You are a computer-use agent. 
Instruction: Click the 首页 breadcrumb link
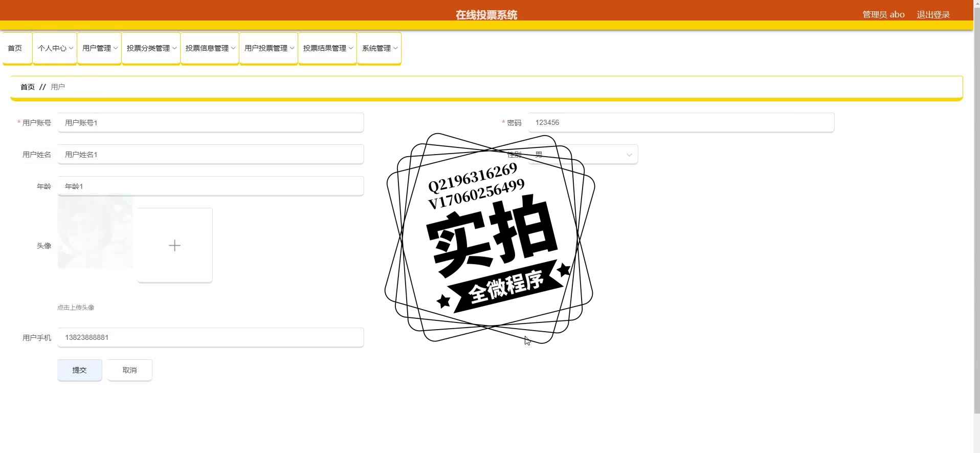(x=28, y=87)
